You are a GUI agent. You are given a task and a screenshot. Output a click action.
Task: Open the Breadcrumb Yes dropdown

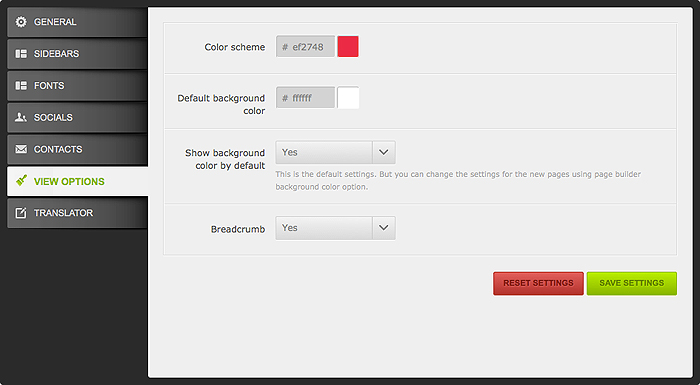click(335, 228)
